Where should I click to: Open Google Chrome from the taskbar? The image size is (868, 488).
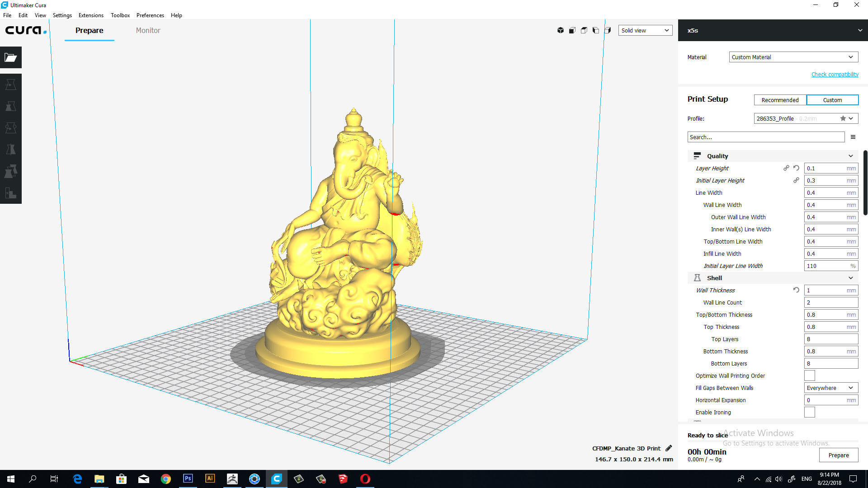[x=165, y=479]
